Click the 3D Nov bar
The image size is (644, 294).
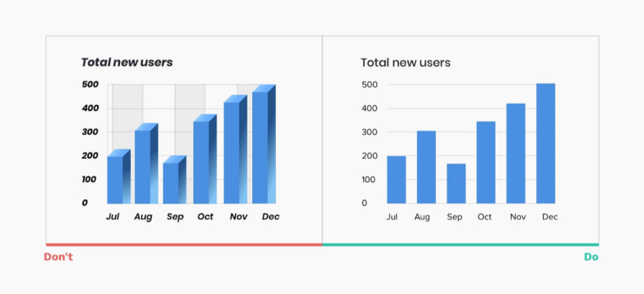[235, 150]
